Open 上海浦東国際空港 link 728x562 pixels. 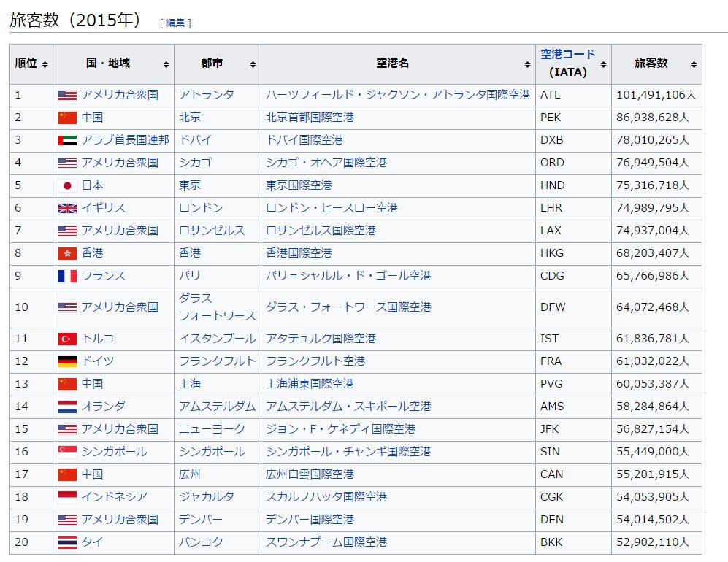pos(310,384)
